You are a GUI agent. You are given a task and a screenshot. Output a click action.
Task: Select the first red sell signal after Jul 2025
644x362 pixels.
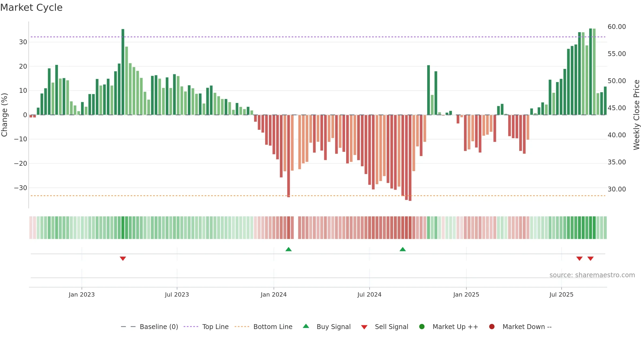pyautogui.click(x=579, y=258)
